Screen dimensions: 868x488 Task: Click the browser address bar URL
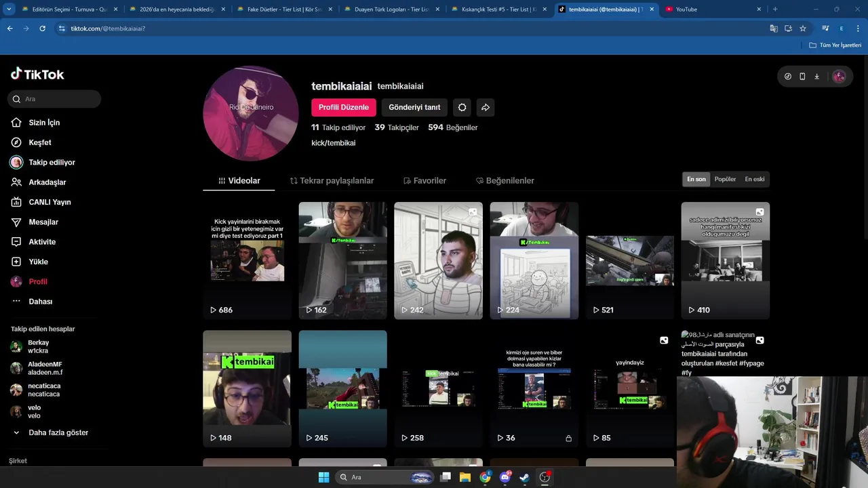[108, 28]
